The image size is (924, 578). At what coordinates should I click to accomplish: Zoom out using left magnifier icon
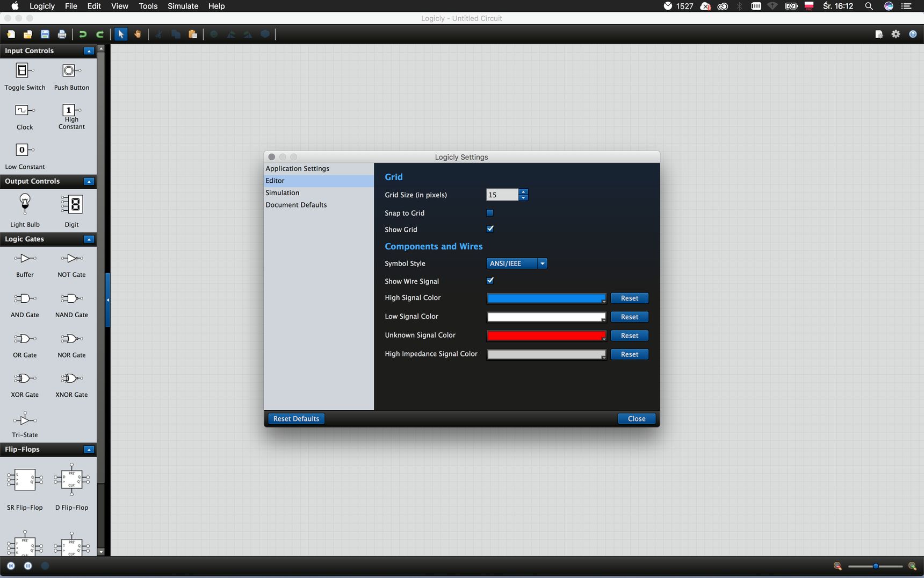tap(838, 566)
